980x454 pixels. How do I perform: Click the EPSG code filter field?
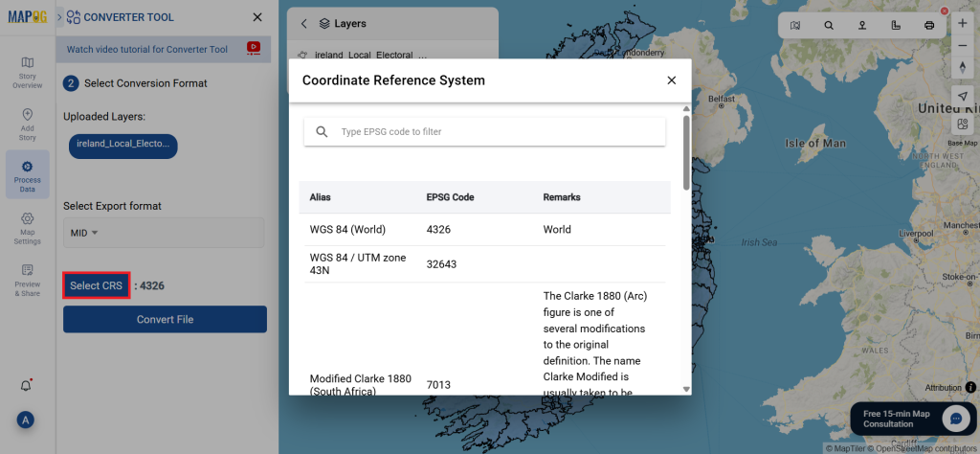tap(485, 132)
